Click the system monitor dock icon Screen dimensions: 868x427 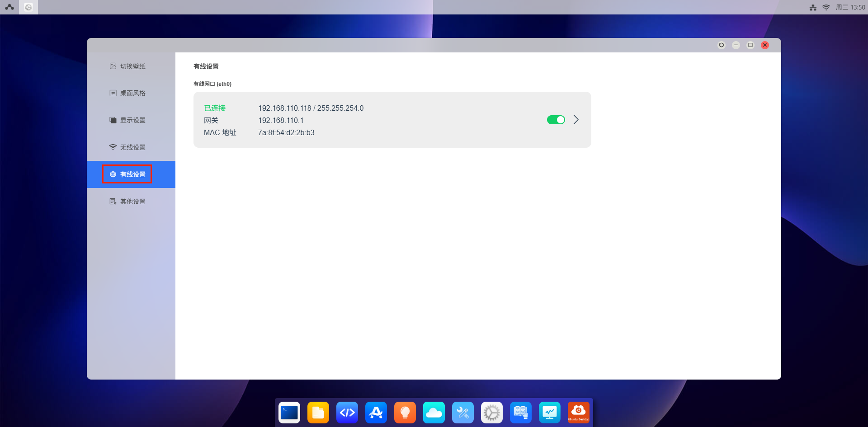click(550, 413)
